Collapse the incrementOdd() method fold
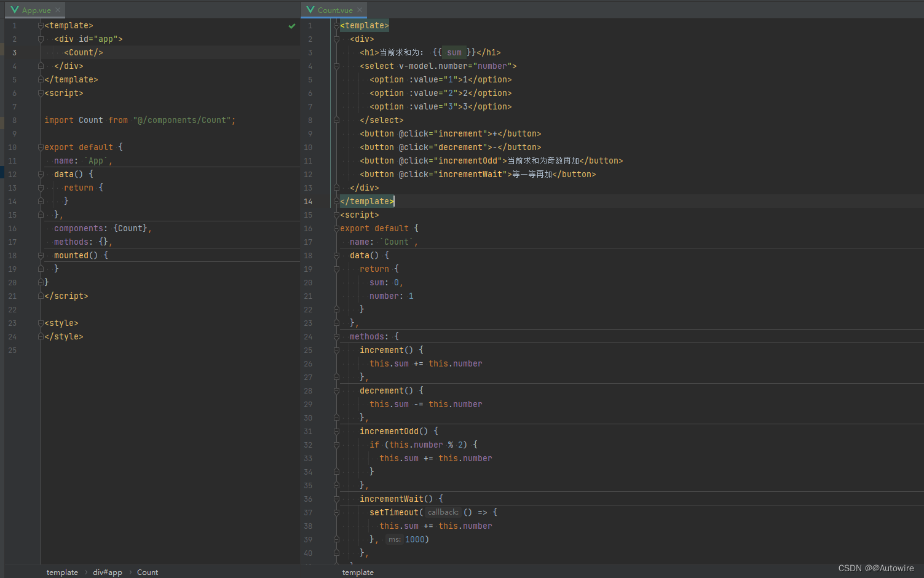This screenshot has width=924, height=578. tap(336, 431)
